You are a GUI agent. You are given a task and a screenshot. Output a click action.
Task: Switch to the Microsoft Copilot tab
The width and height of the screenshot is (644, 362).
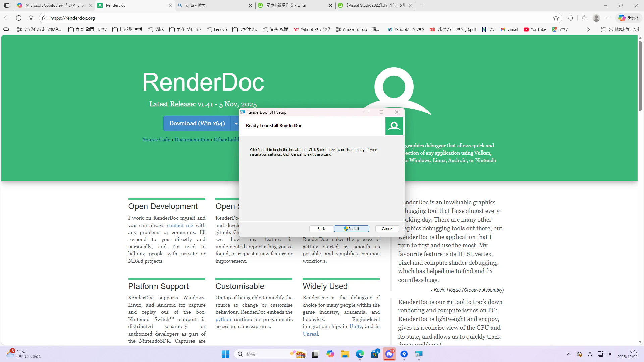[x=54, y=5]
